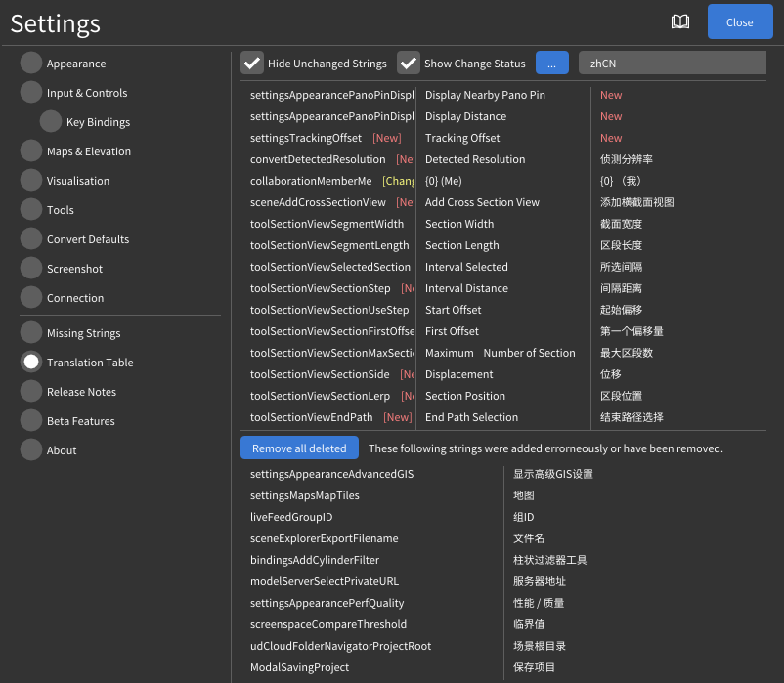This screenshot has height=683, width=784.
Task: Uncheck Hide Unchanged Strings checkbox
Action: [252, 64]
